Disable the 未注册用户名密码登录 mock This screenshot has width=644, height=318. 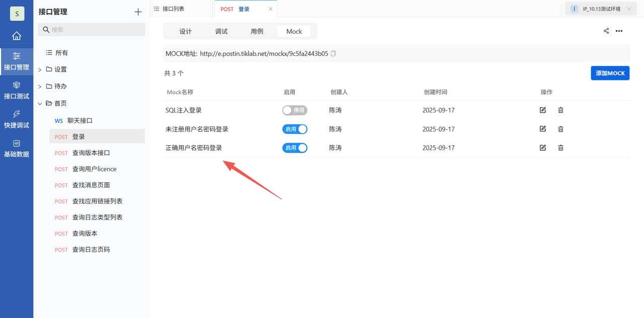tap(294, 129)
